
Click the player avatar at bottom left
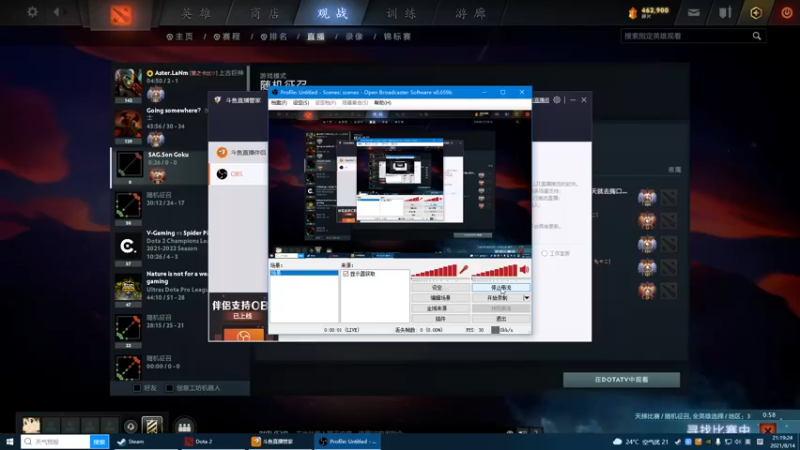click(31, 425)
